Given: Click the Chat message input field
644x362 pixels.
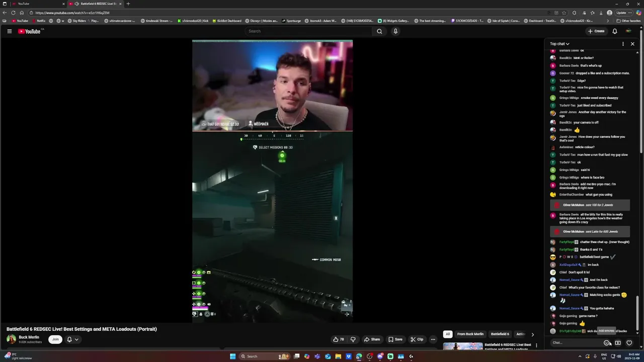Looking at the screenshot, I should (x=576, y=343).
